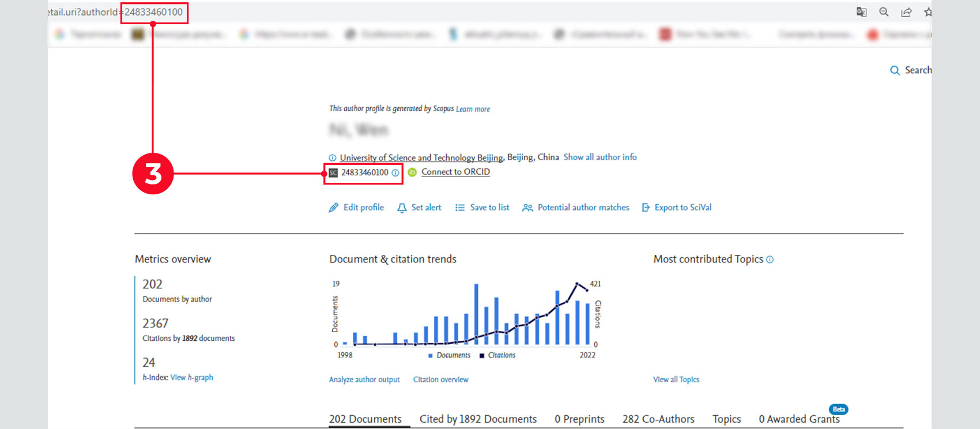Click Analyze author output link
This screenshot has height=429, width=980.
coord(364,379)
